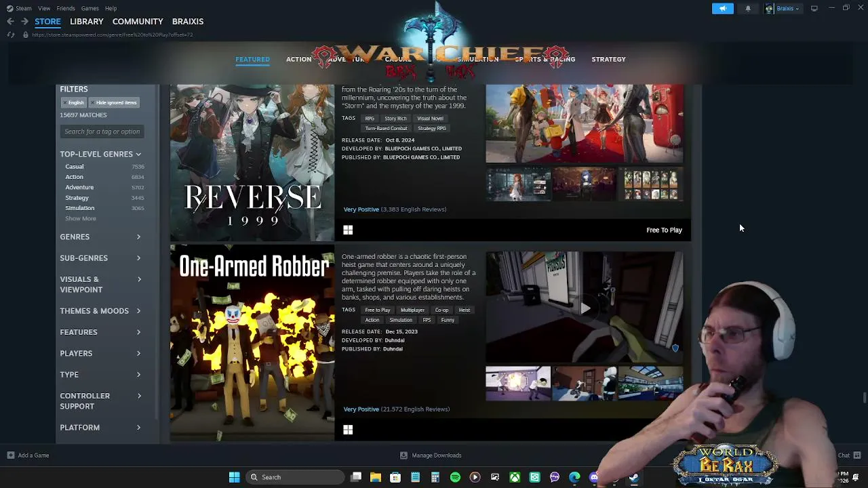The image size is (868, 488).
Task: Expand the Themes & Moods filter section
Action: click(x=100, y=311)
